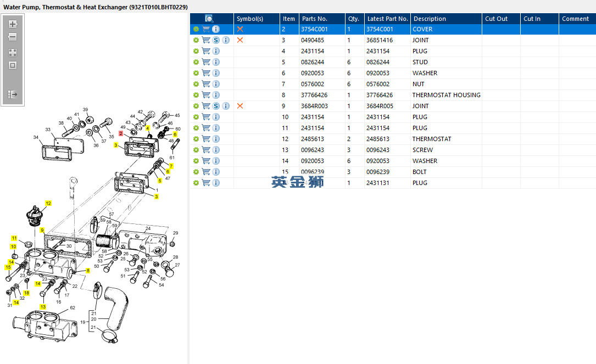
Task: Click the Comment column header
Action: click(577, 19)
